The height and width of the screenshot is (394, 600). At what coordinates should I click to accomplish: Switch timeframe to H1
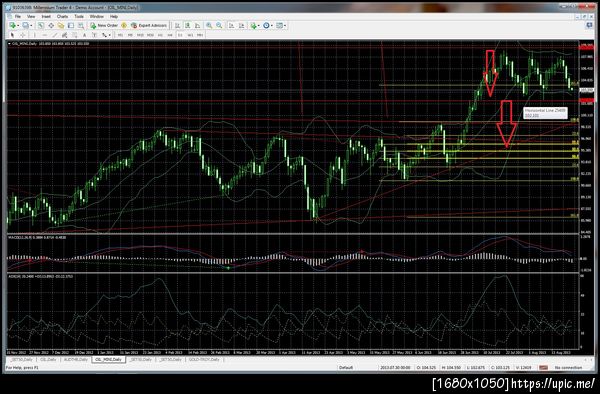click(160, 35)
